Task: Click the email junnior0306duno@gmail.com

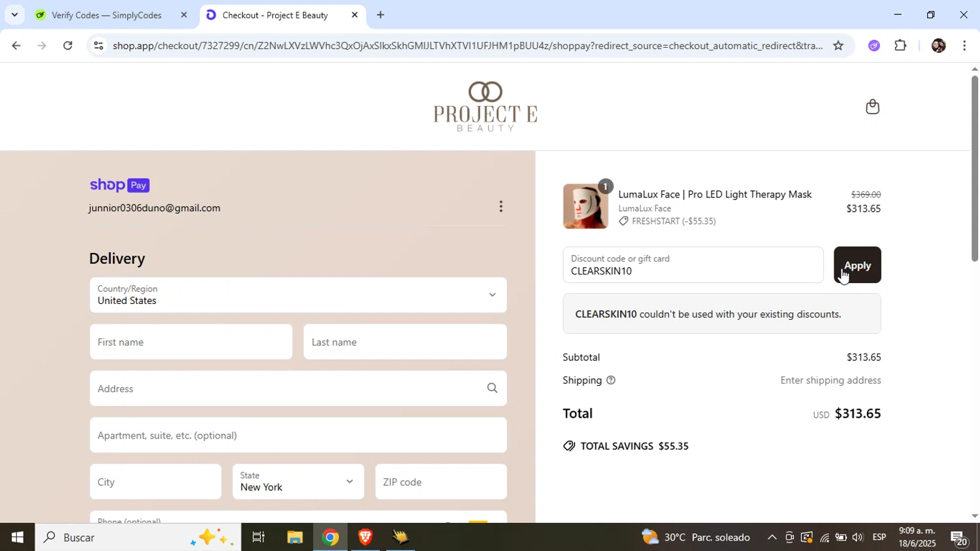Action: point(155,208)
